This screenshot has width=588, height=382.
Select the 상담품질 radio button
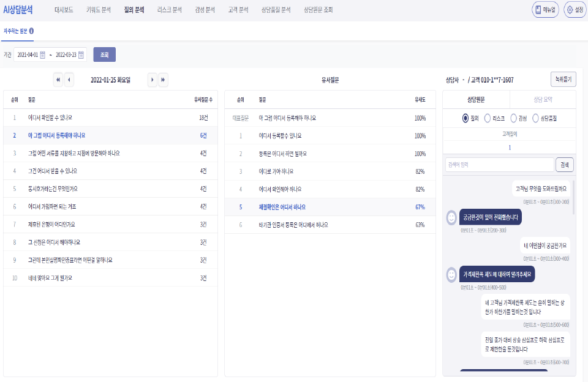535,119
